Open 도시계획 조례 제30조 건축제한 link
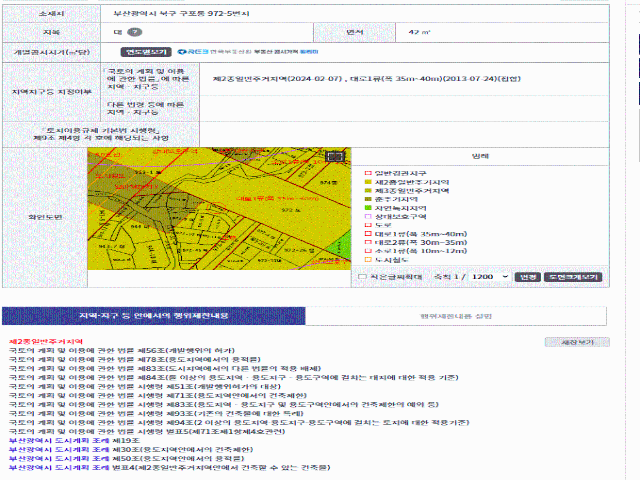Image resolution: width=640 pixels, height=480 pixels. tap(131, 449)
